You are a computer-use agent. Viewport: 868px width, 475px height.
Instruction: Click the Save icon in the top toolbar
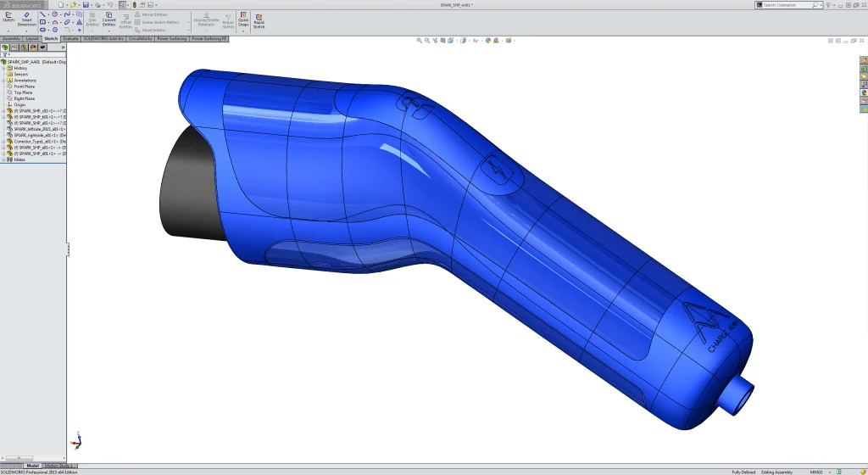[86, 5]
